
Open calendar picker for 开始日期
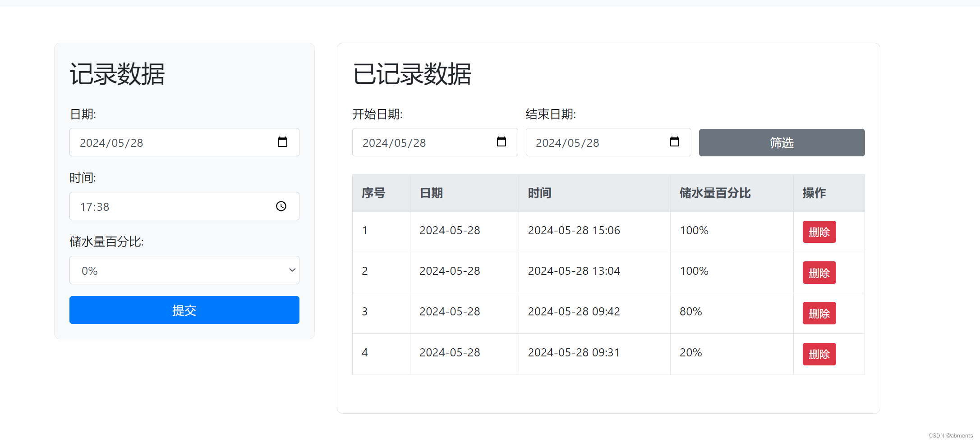point(501,142)
